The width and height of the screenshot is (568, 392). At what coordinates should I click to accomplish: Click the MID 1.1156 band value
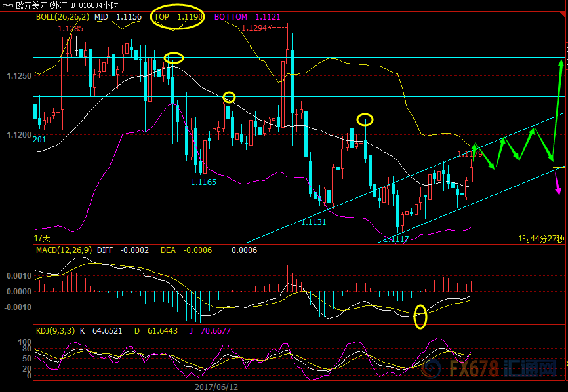[117, 17]
